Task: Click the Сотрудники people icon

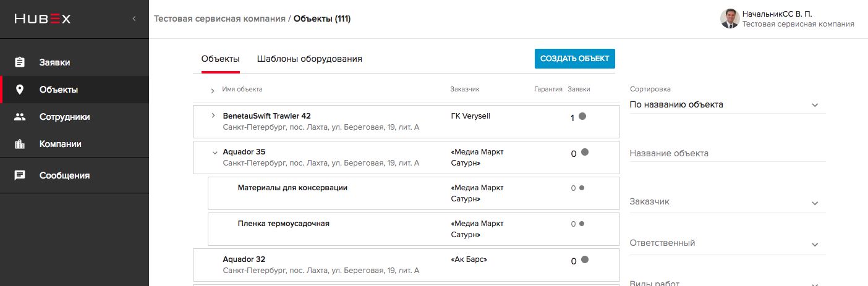Action: [20, 117]
